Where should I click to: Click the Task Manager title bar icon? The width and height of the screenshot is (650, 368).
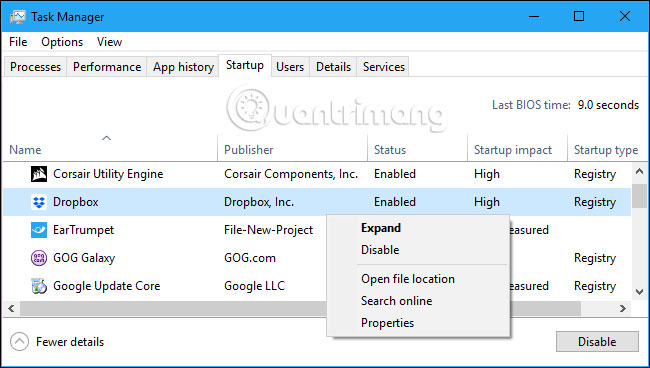pyautogui.click(x=18, y=17)
